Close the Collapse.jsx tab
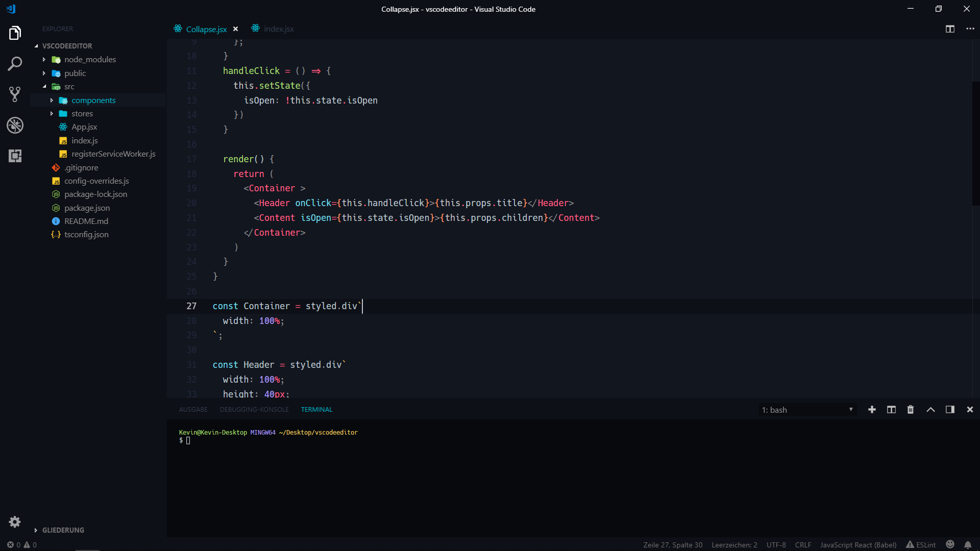 235,29
